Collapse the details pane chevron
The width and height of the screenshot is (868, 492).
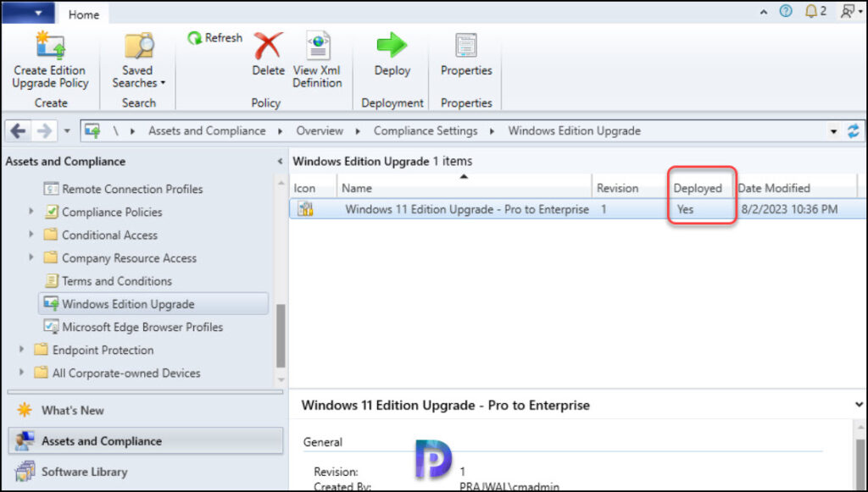859,405
